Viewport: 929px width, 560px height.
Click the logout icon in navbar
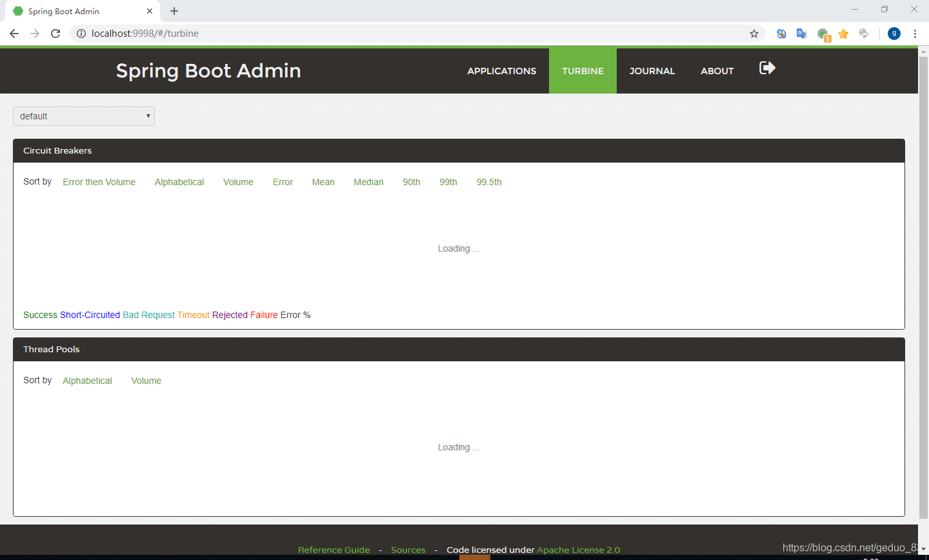point(767,68)
